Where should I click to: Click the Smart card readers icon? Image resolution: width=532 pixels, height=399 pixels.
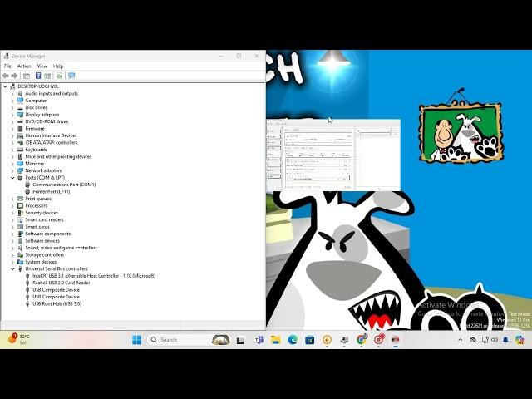point(20,219)
